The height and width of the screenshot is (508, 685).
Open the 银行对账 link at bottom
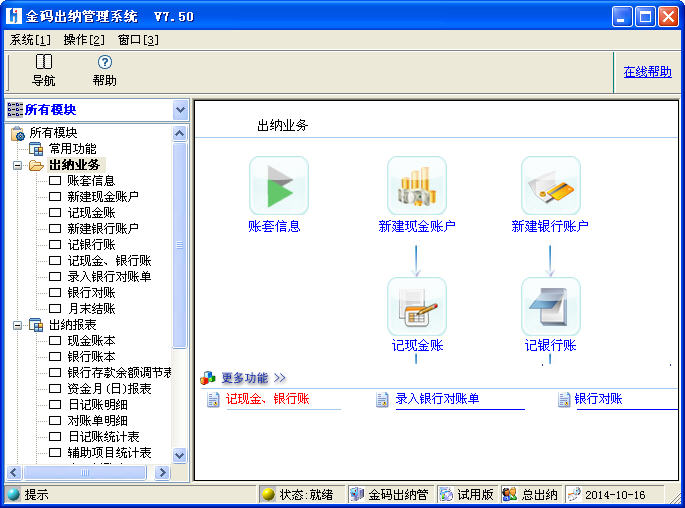[x=599, y=399]
